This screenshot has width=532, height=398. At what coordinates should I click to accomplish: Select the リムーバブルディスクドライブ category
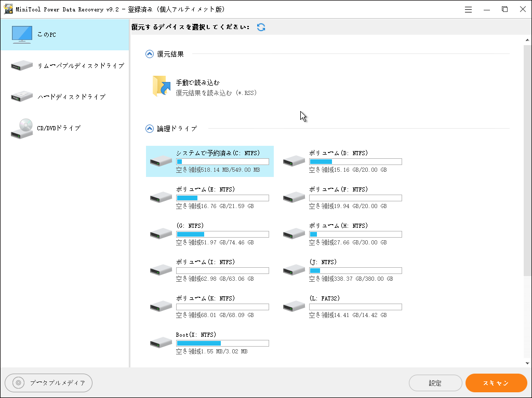point(64,66)
